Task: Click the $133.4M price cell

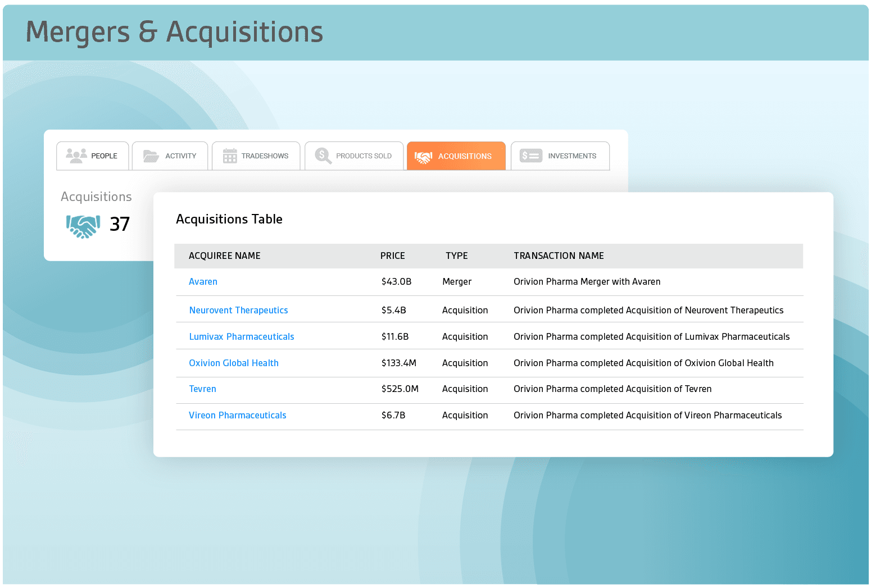Action: tap(399, 363)
